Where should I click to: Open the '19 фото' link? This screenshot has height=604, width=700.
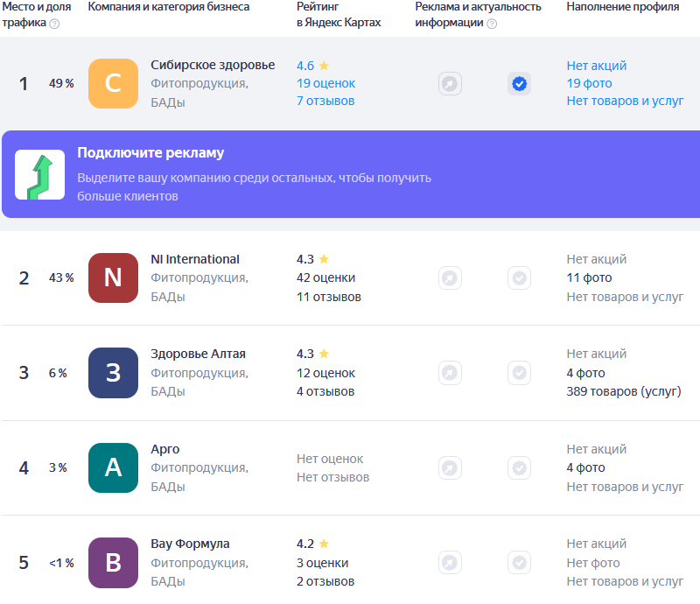coord(589,83)
